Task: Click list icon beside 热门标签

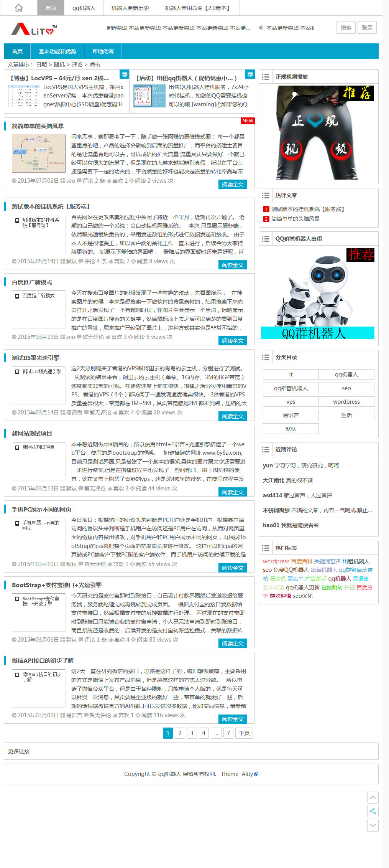Action: pyautogui.click(x=266, y=548)
